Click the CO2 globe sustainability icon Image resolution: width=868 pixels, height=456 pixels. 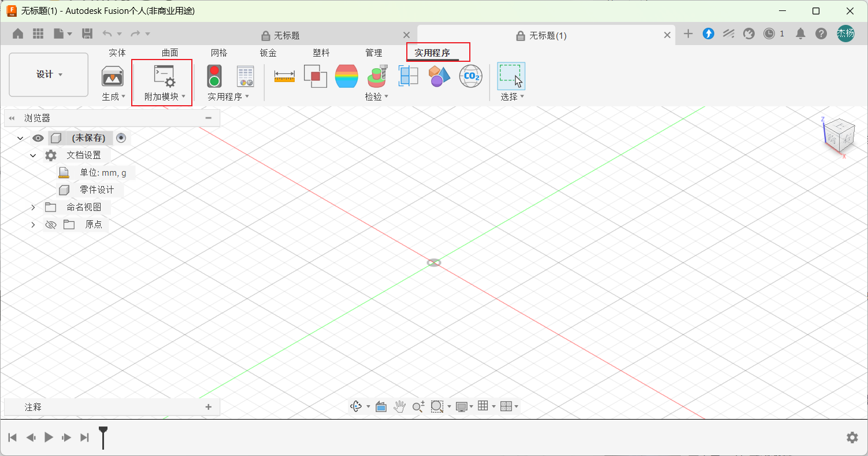pyautogui.click(x=470, y=76)
